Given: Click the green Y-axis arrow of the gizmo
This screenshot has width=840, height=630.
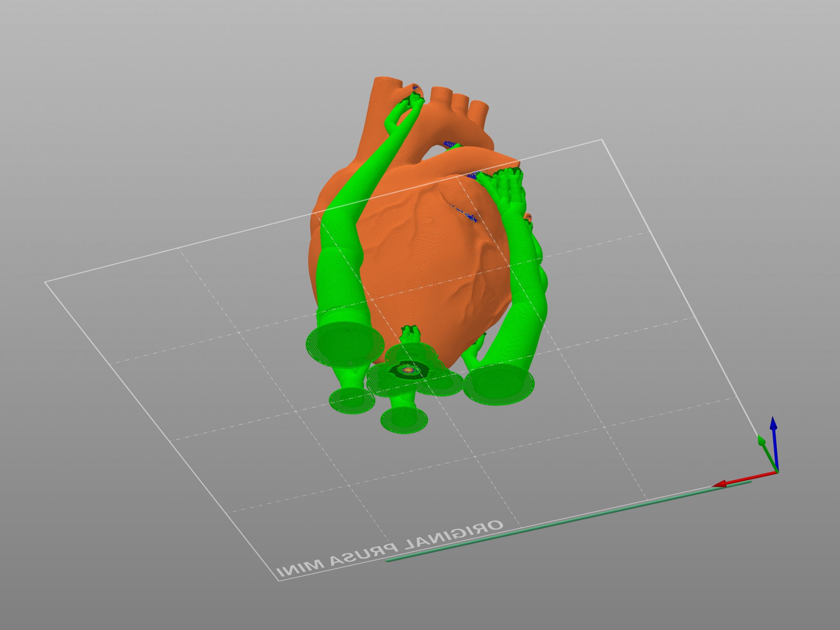Looking at the screenshot, I should click(762, 444).
